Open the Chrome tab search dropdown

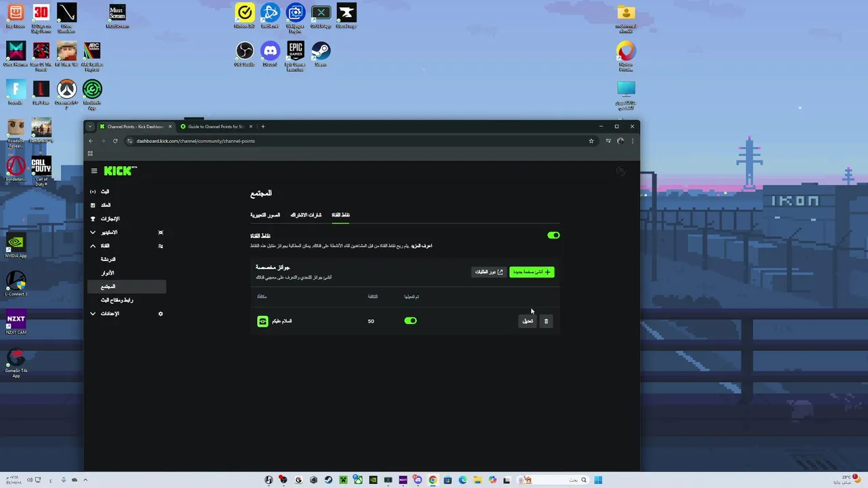(90, 126)
